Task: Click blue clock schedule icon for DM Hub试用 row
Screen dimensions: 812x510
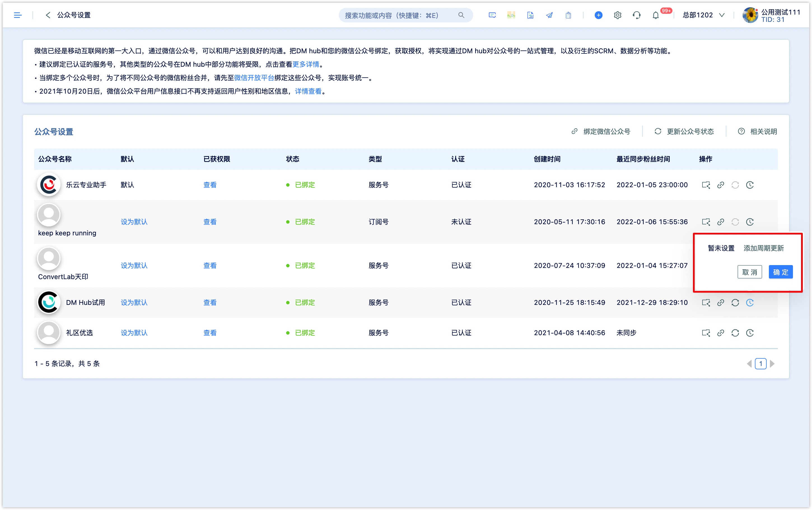Action: tap(750, 303)
